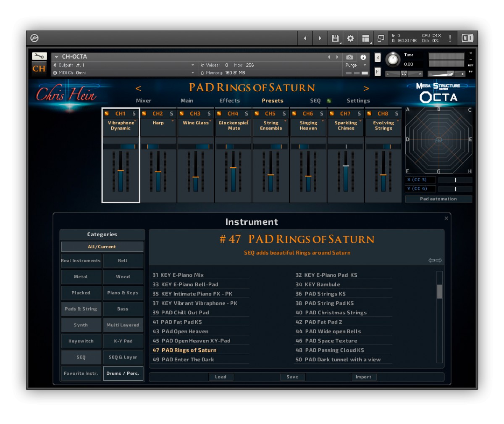The height and width of the screenshot is (424, 504).
Task: Open the Kontakt save menu icon
Action: point(335,38)
